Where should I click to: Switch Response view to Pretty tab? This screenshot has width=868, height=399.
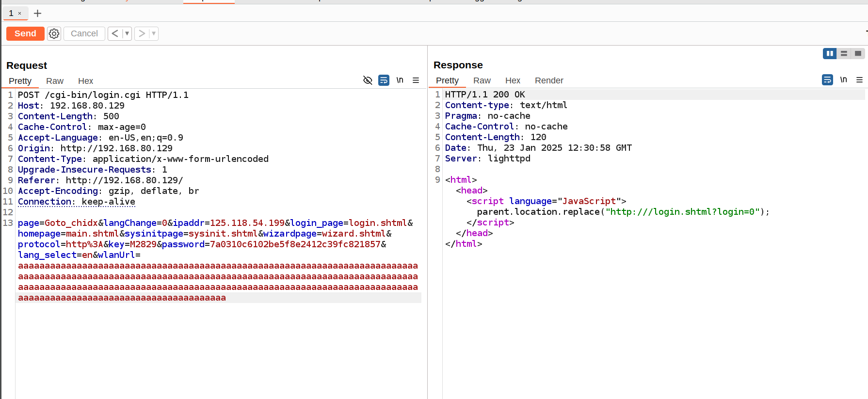[447, 80]
